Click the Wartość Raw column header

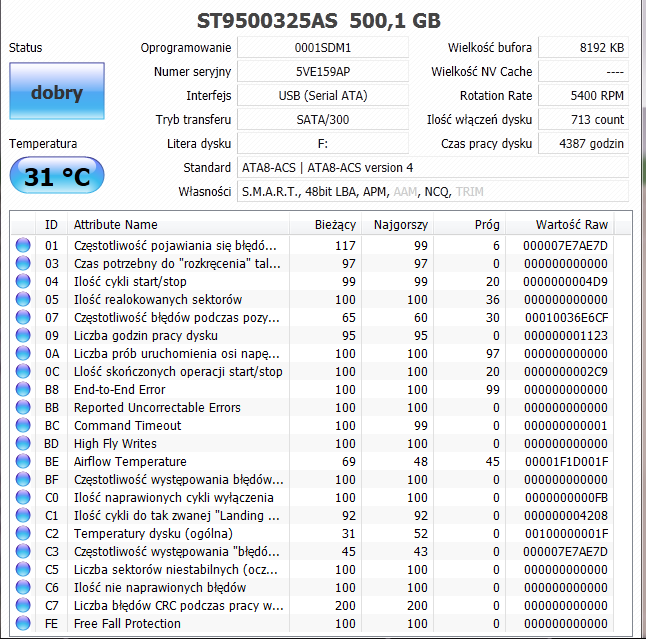click(559, 225)
